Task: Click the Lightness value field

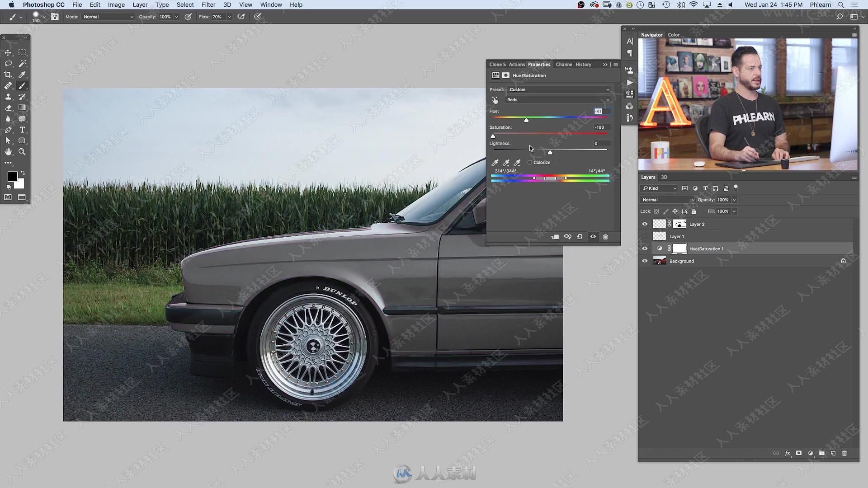Action: pos(602,143)
